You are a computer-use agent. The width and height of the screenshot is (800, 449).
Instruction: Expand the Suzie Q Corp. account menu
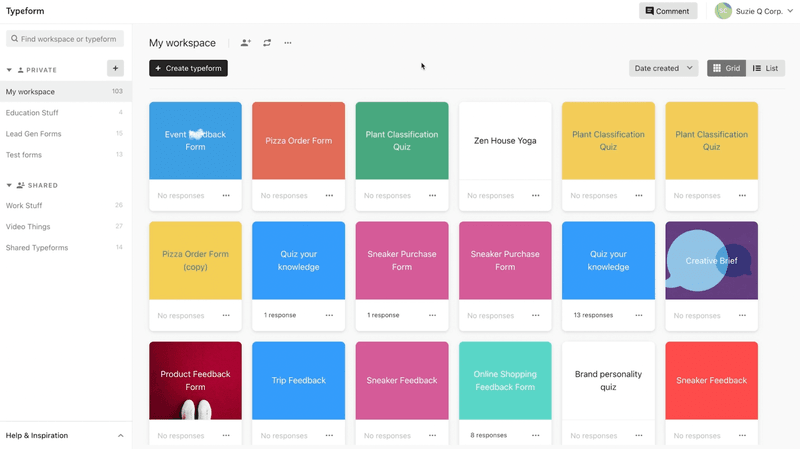pyautogui.click(x=790, y=11)
